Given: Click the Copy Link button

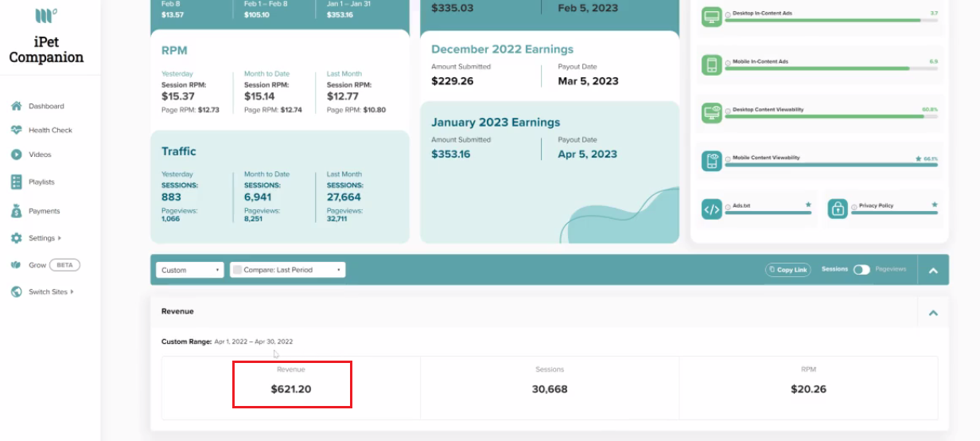Looking at the screenshot, I should point(788,270).
